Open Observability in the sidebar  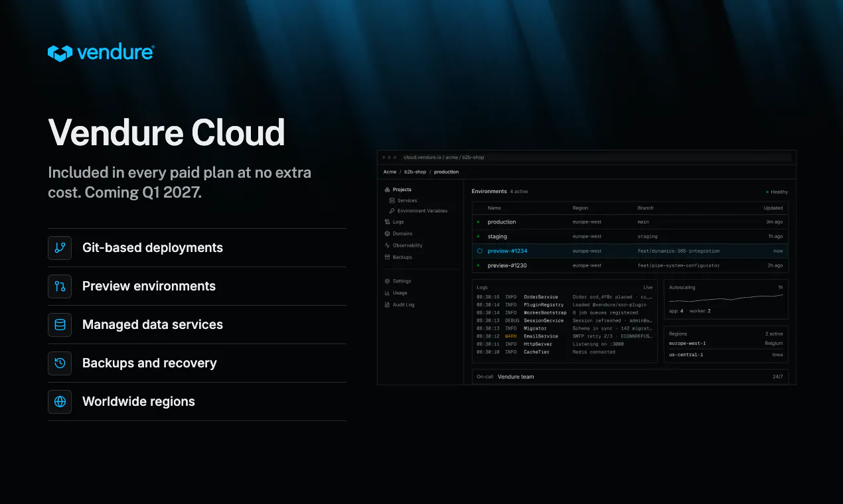tap(403, 245)
